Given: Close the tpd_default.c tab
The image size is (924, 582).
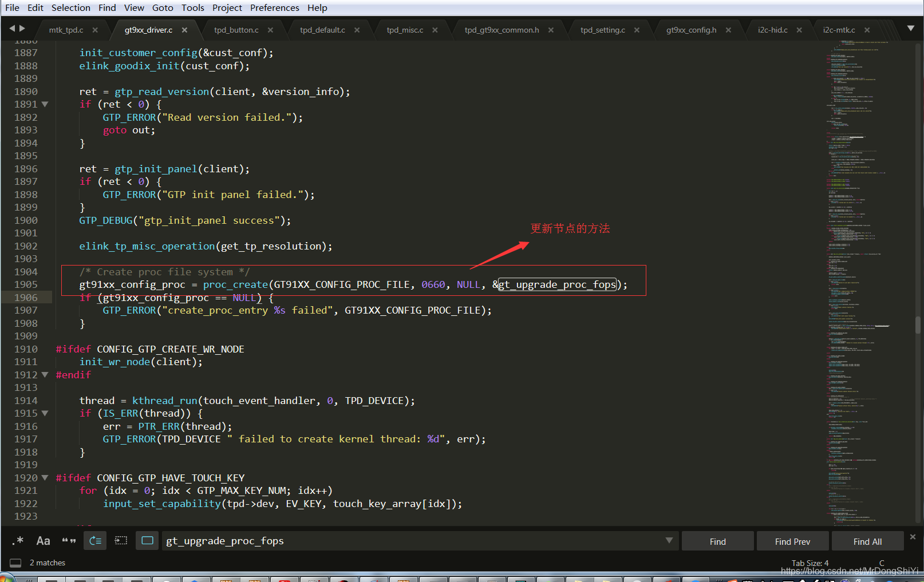Looking at the screenshot, I should coord(357,30).
